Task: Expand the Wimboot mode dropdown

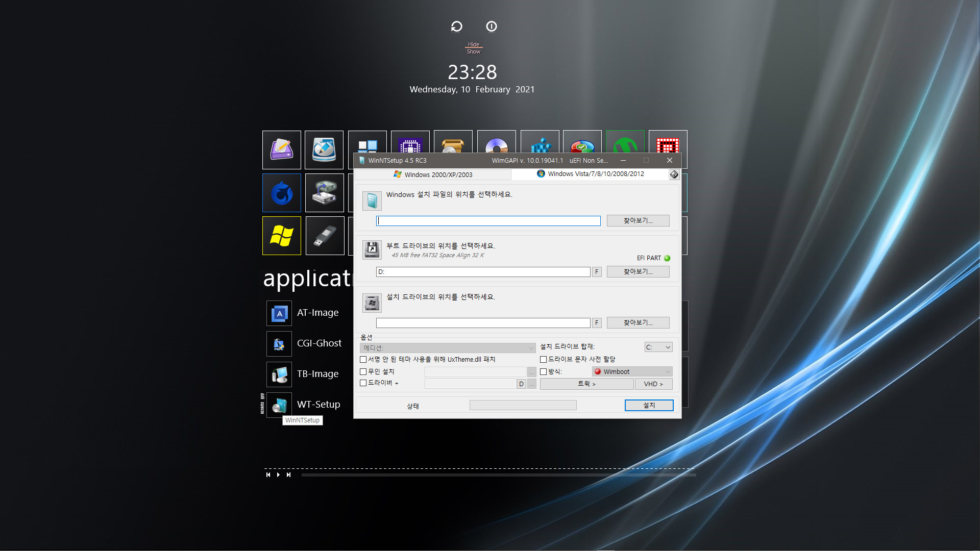Action: (632, 372)
